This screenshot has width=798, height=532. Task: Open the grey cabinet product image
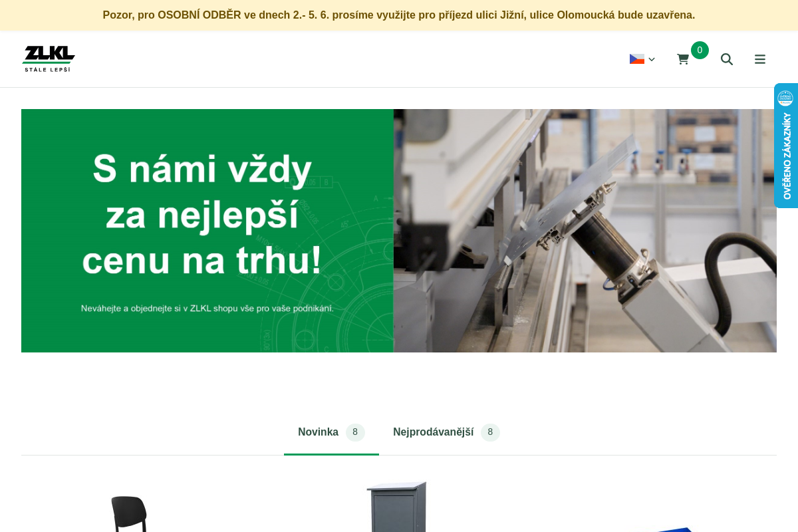point(397,506)
